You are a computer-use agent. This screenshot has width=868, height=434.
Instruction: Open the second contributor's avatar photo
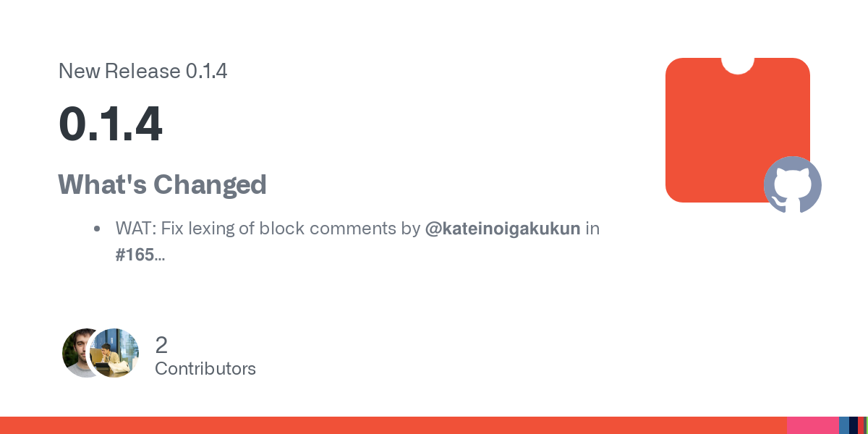[114, 353]
